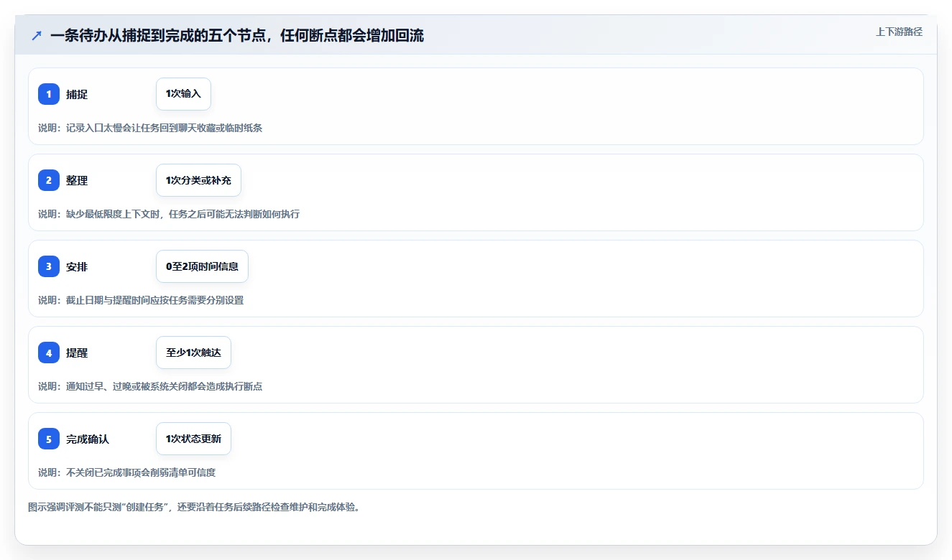Click the note about 不关闭已完成事项
Screen dimensions: 952x560
click(127, 472)
